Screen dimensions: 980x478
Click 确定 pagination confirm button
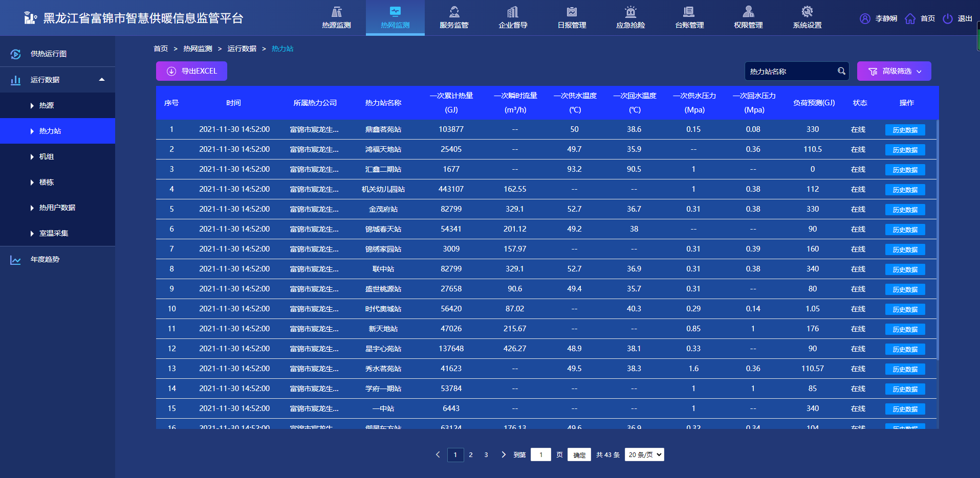click(579, 454)
